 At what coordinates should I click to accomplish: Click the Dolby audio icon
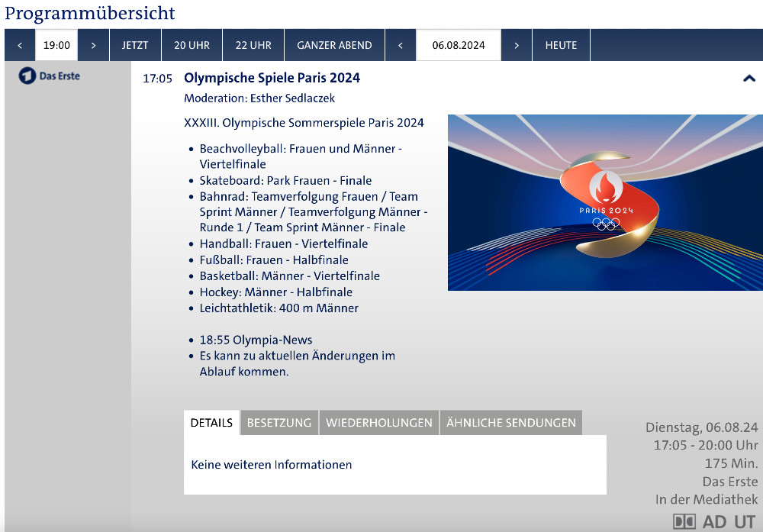point(684,522)
